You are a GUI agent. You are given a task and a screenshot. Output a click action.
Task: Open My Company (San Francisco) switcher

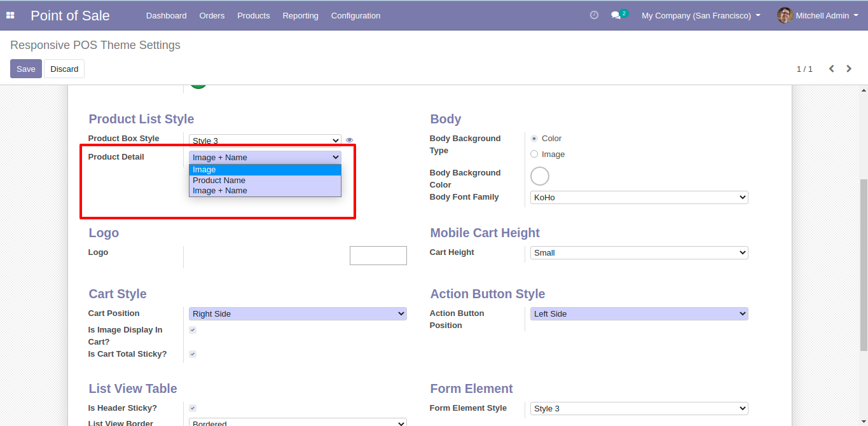click(x=701, y=15)
